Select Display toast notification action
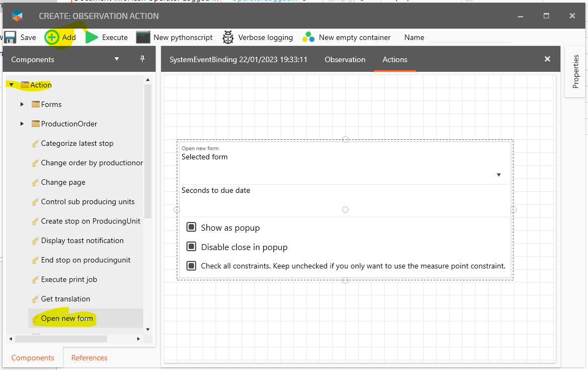Image resolution: width=588 pixels, height=370 pixels. (x=82, y=240)
